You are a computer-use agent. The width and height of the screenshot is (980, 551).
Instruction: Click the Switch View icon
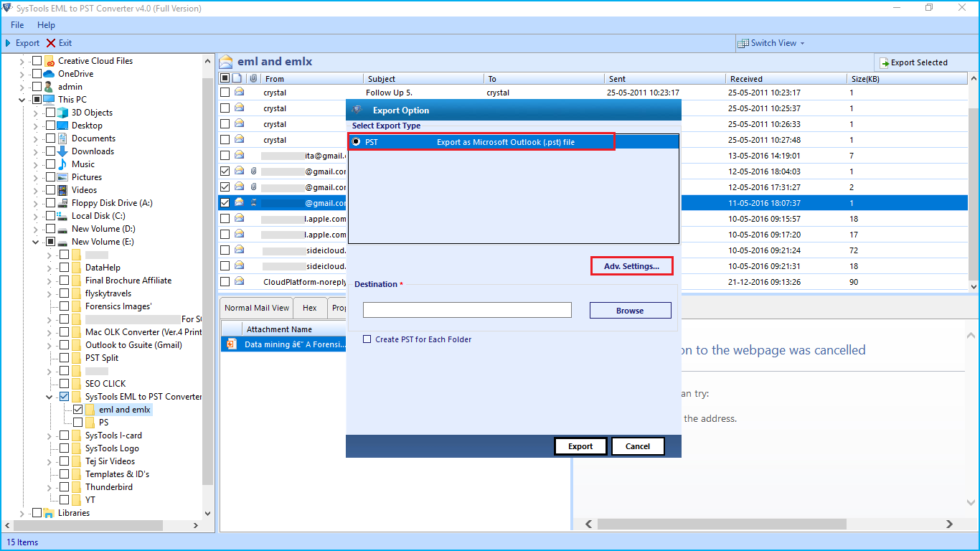pos(743,43)
